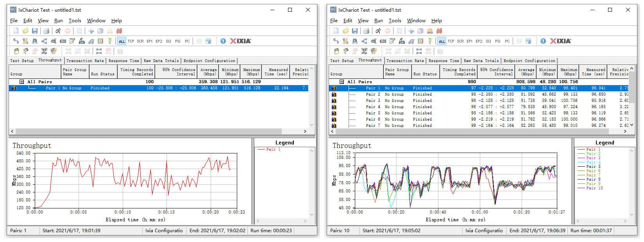The width and height of the screenshot is (644, 242).
Task: Toggle TCP filter in left window
Action: (131, 41)
